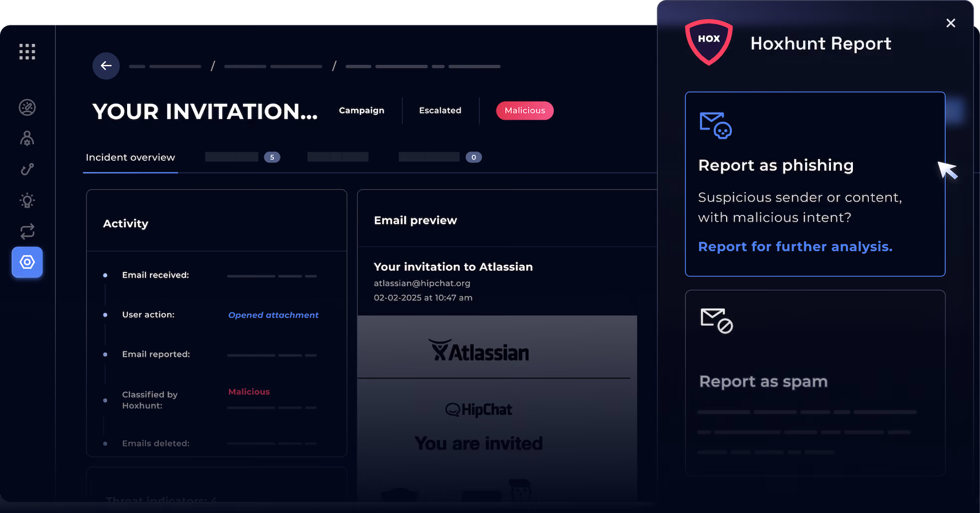Image resolution: width=980 pixels, height=513 pixels.
Task: Click the email date 02-02-2025 at 10:47 am
Action: click(423, 298)
